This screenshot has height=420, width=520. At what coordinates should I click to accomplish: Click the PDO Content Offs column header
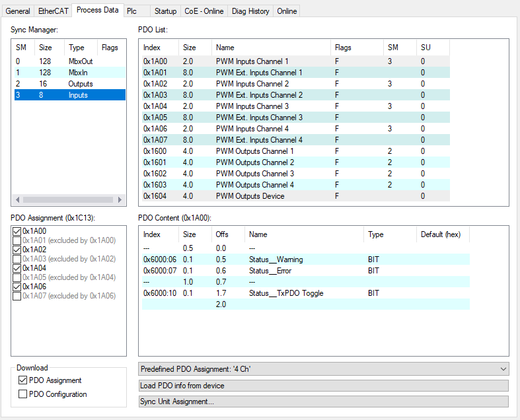(228, 234)
